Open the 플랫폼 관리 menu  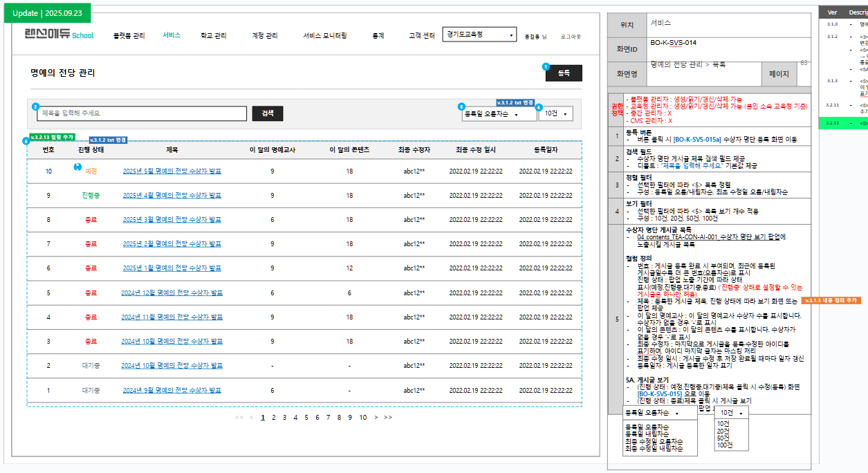[129, 35]
